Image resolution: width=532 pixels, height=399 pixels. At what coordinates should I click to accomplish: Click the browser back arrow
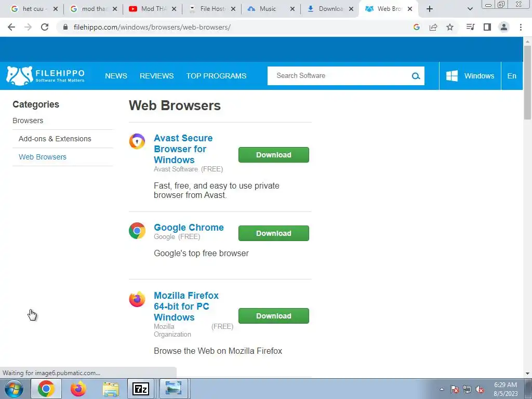pos(11,27)
